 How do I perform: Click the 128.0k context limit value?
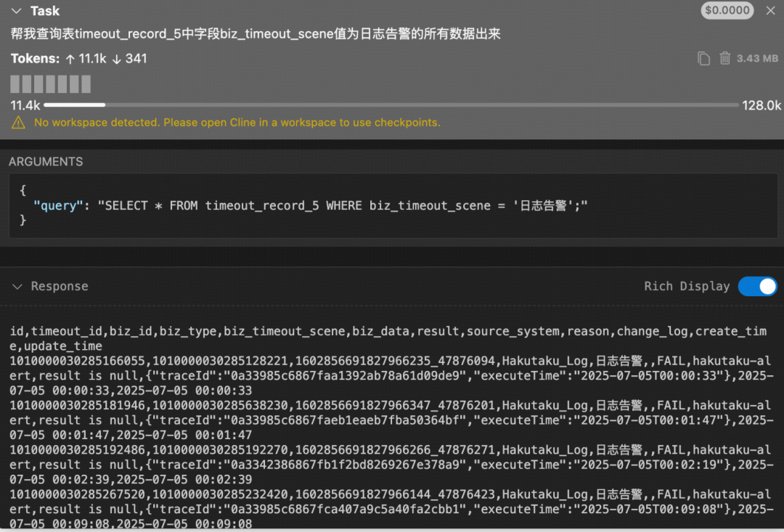tap(761, 105)
